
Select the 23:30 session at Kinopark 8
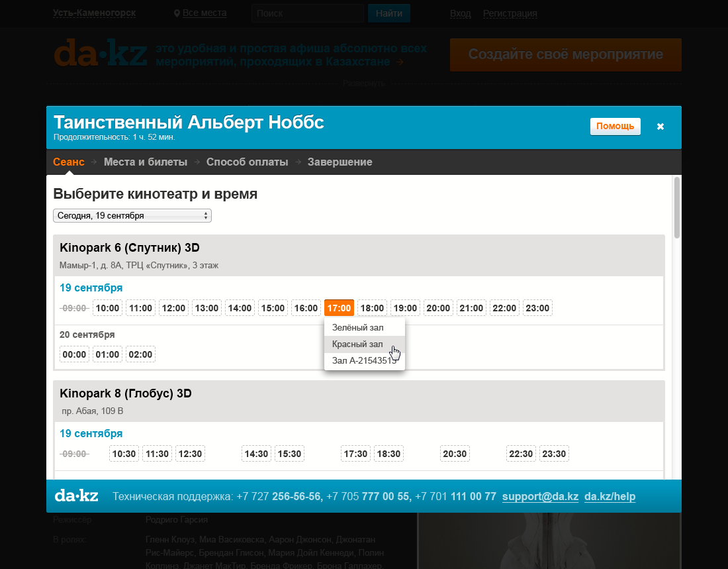pos(554,454)
